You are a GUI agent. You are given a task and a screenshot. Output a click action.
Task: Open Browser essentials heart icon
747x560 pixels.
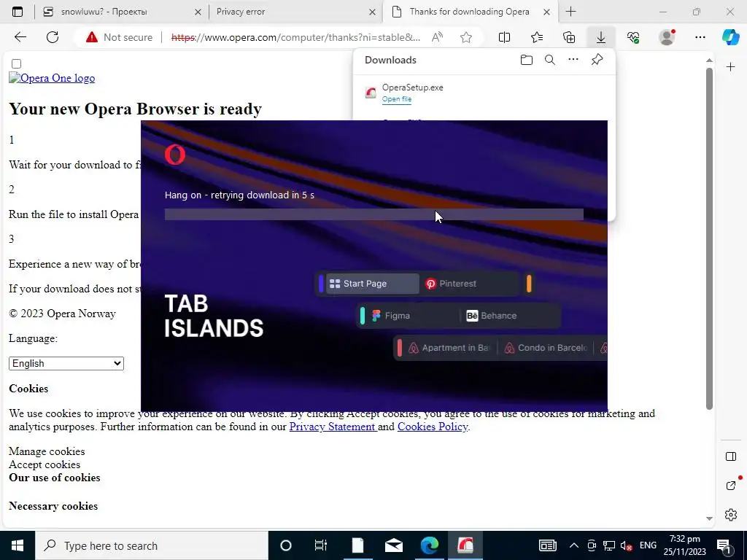[633, 37]
